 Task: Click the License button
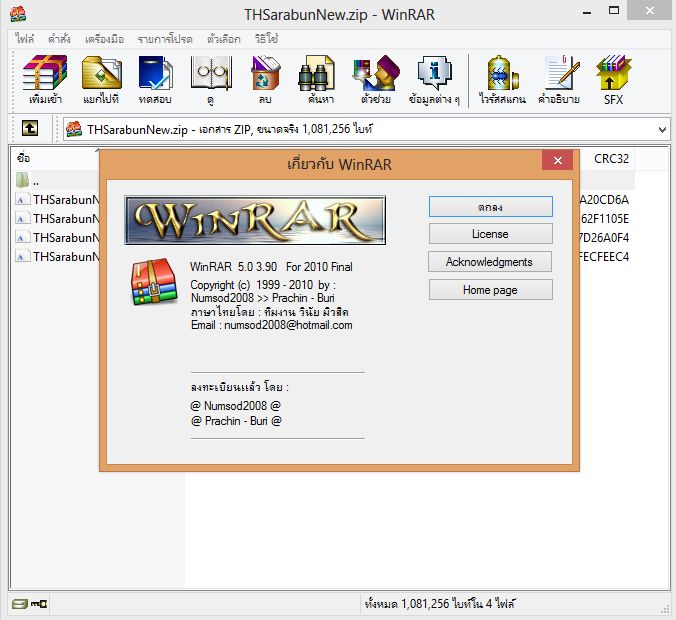[x=491, y=234]
